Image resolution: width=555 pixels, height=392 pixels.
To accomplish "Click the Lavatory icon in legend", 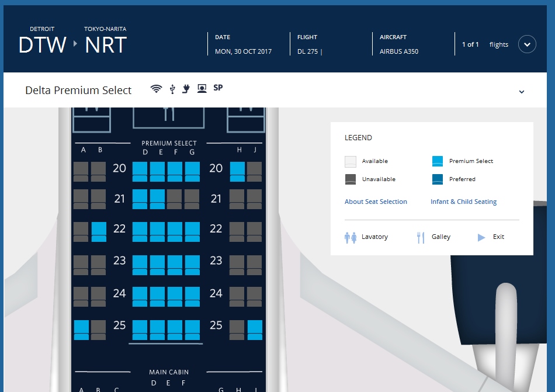I will pos(351,237).
